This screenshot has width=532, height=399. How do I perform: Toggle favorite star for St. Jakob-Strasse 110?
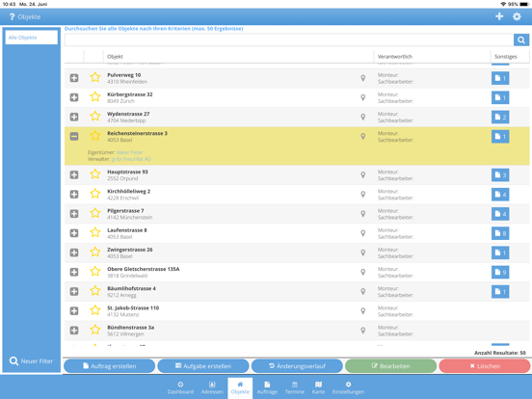pyautogui.click(x=95, y=310)
